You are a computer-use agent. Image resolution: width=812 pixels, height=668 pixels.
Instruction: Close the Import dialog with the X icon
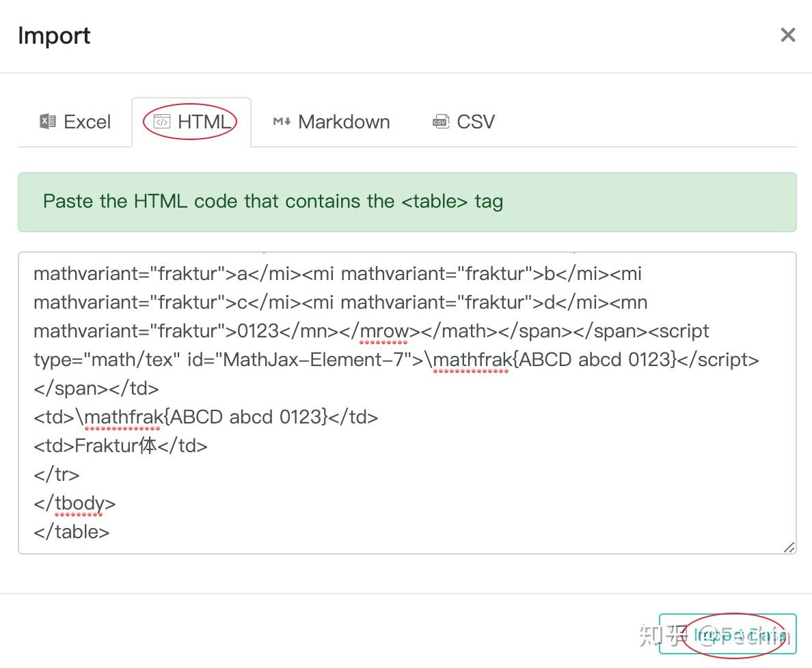click(787, 35)
